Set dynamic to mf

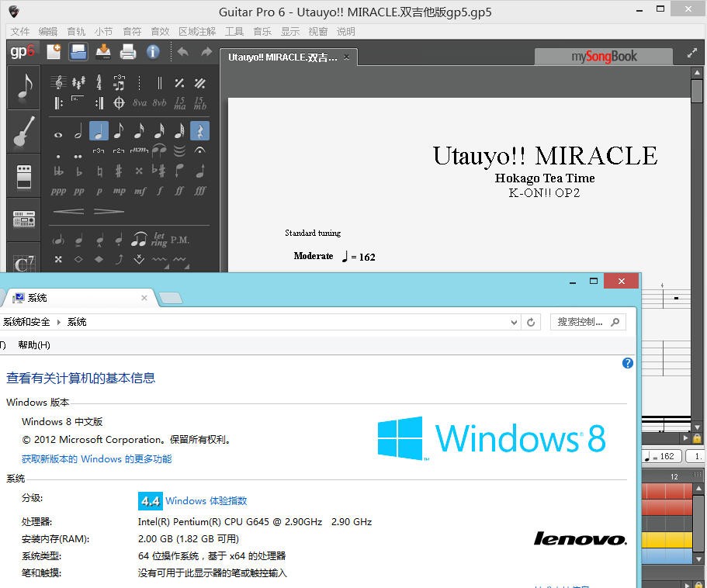[x=140, y=192]
